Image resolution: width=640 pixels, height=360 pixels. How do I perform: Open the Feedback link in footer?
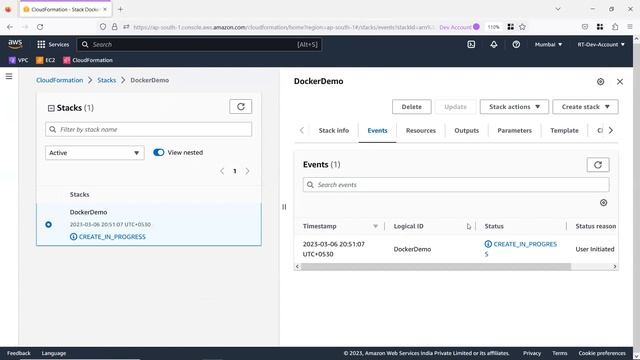pyautogui.click(x=19, y=353)
